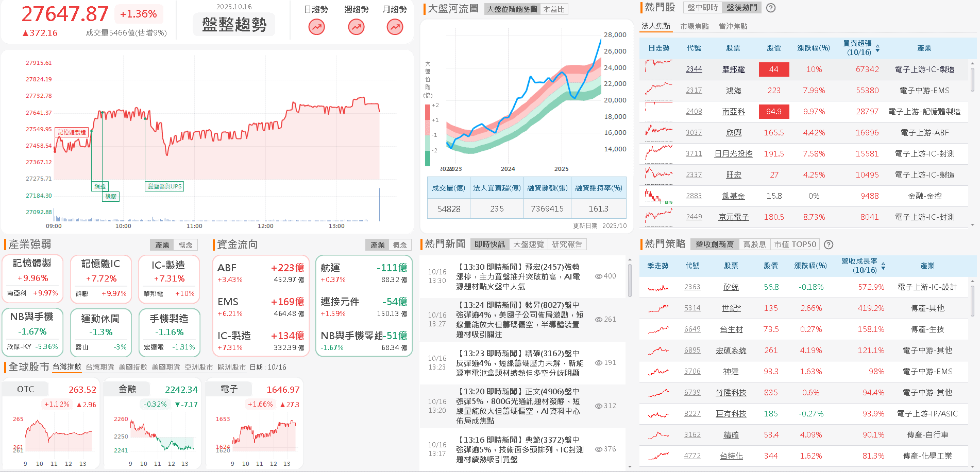Open the ABF fund flow item

[x=261, y=273]
